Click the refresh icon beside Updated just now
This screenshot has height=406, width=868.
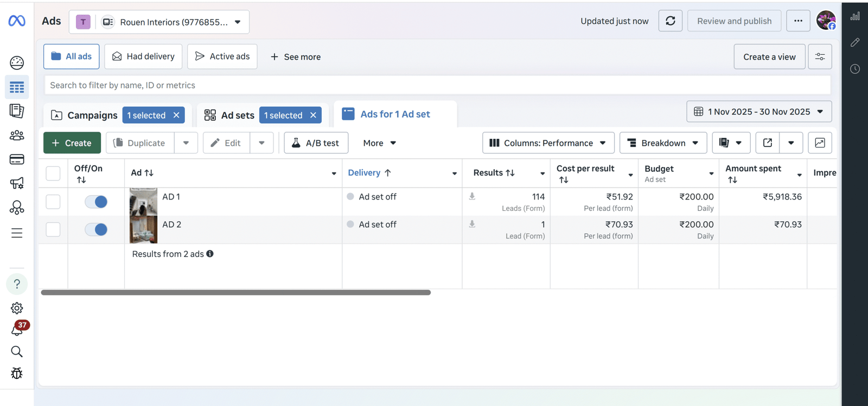[x=670, y=21]
